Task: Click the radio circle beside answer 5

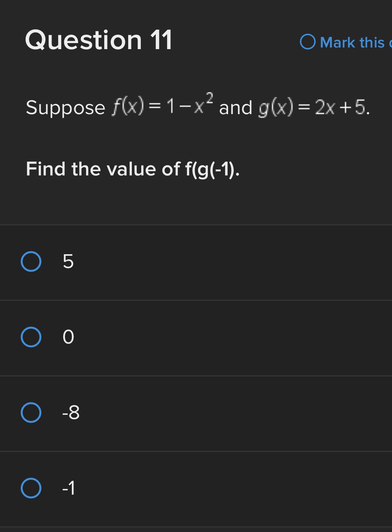Action: [x=31, y=262]
